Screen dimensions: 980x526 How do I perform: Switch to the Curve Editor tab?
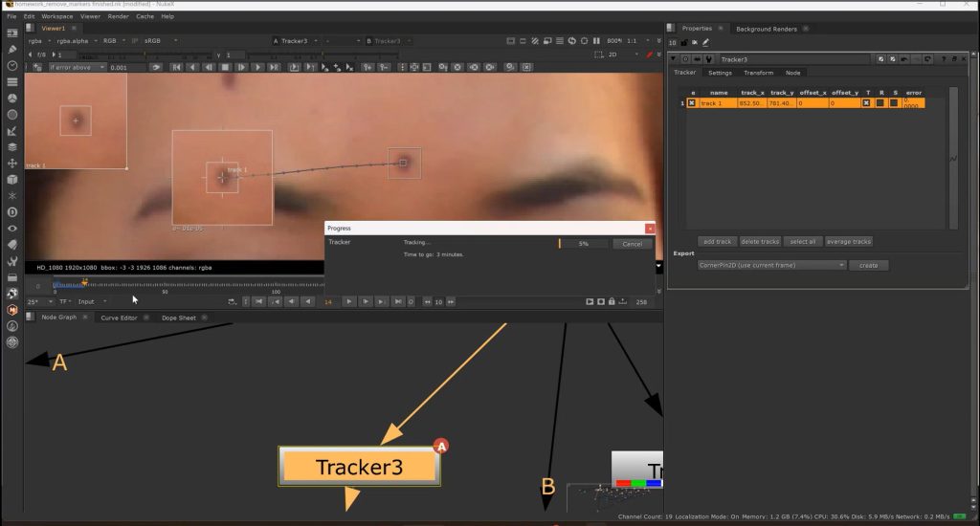point(119,318)
